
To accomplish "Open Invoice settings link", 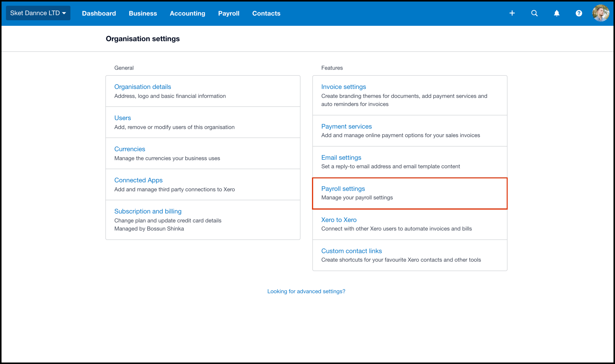I will tap(343, 87).
